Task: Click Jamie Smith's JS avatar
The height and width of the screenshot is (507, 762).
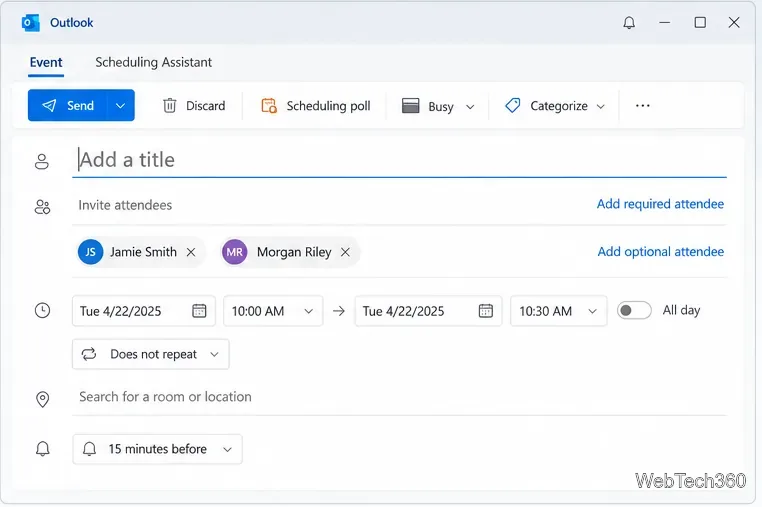Action: click(90, 252)
